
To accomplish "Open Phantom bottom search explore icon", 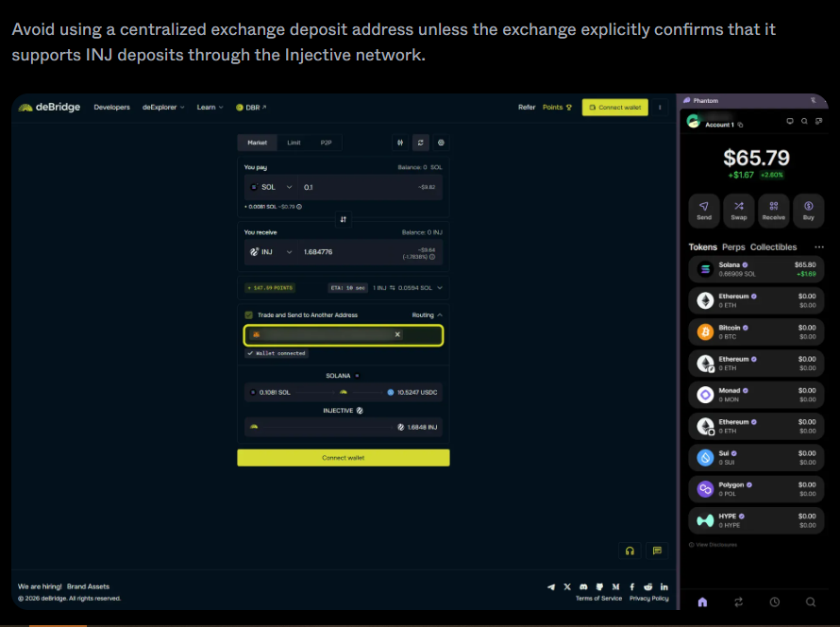I will pos(811,602).
